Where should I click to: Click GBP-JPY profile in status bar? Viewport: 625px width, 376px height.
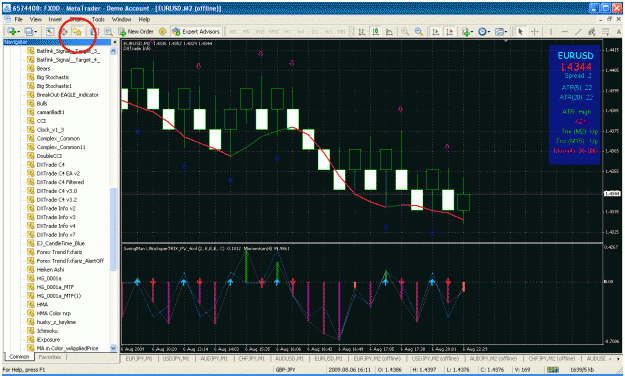tap(285, 370)
